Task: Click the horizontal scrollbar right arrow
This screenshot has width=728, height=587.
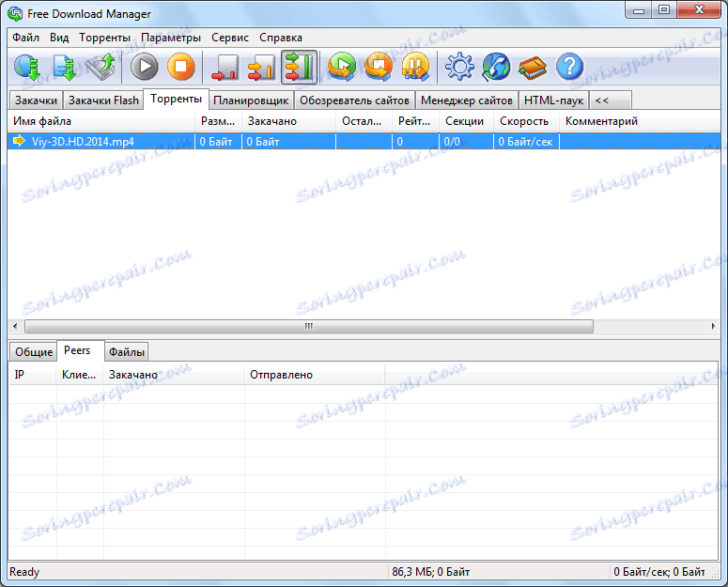Action: pos(713,326)
